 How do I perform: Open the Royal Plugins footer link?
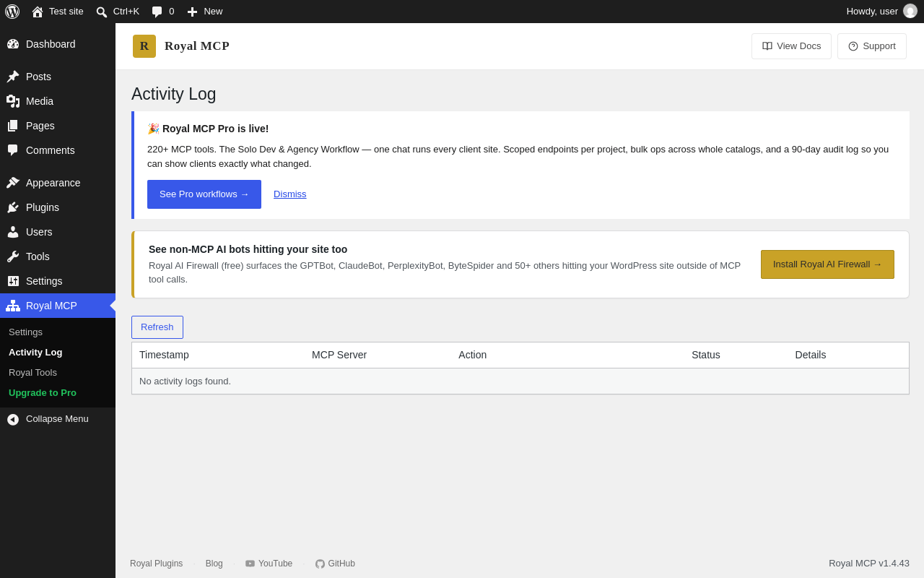click(x=156, y=564)
